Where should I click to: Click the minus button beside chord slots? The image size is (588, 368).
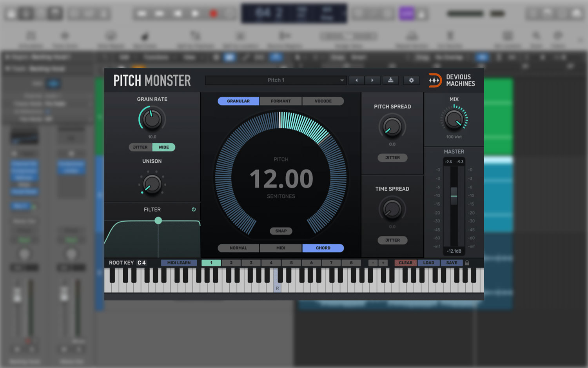(373, 263)
